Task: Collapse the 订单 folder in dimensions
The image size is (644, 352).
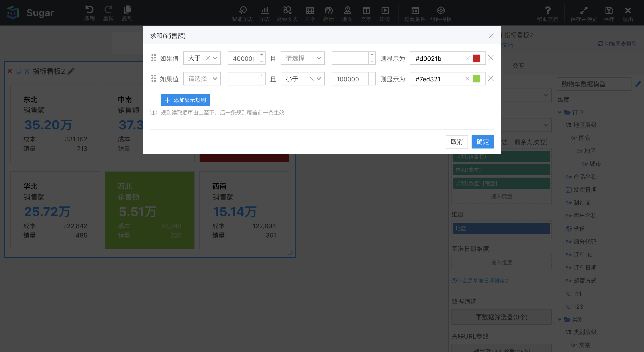Action: pyautogui.click(x=560, y=112)
